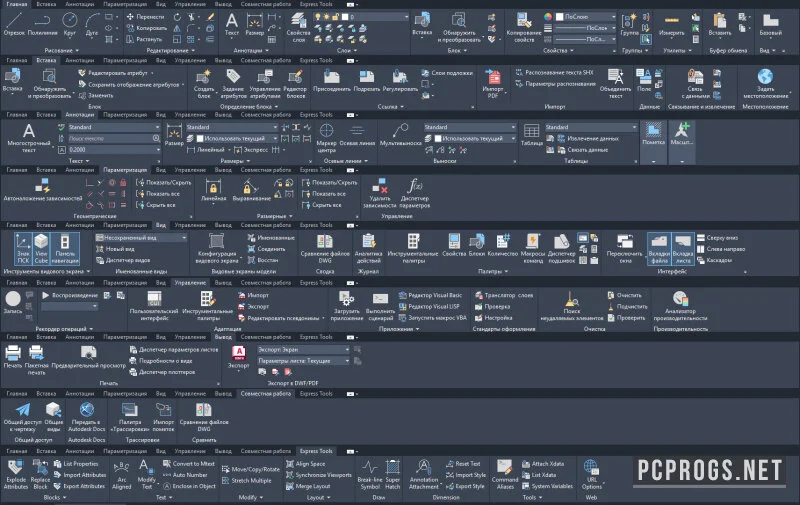Select the Отрезок line tool
Viewport: 800px width, 505px height.
tap(14, 24)
